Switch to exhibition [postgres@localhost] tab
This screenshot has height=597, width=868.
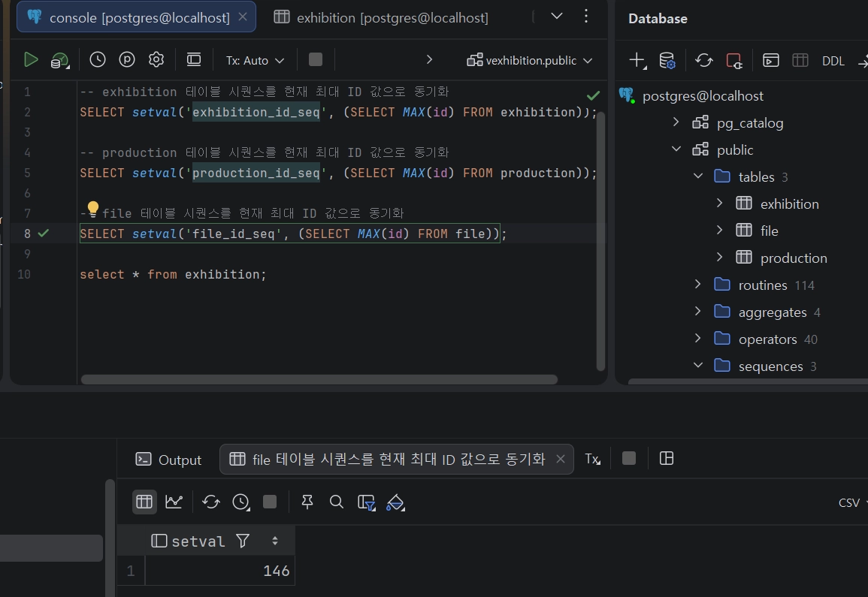click(381, 17)
